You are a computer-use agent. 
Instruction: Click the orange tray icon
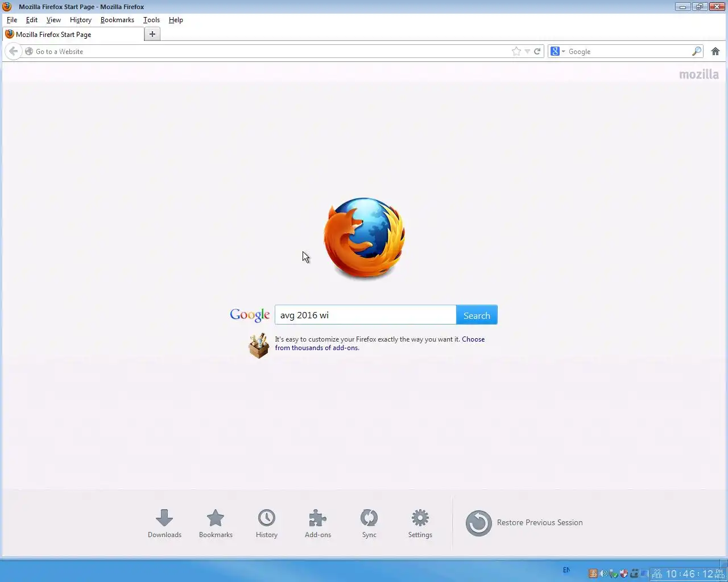point(593,573)
